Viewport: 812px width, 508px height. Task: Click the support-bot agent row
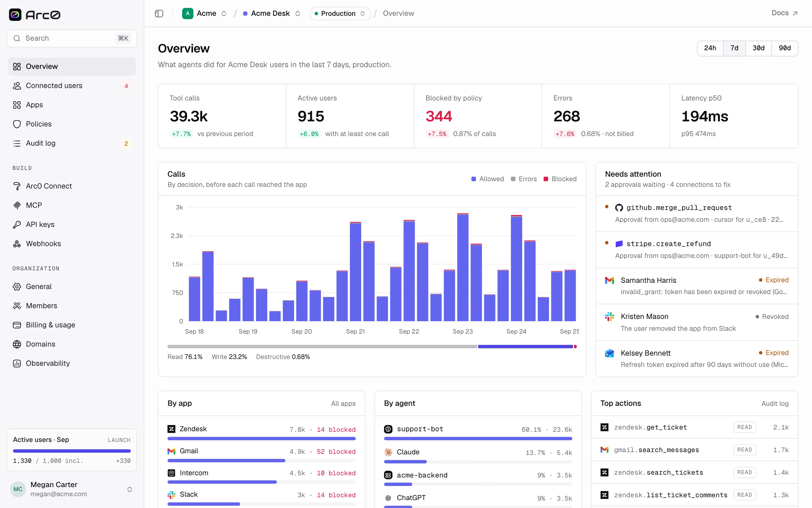[x=478, y=433]
